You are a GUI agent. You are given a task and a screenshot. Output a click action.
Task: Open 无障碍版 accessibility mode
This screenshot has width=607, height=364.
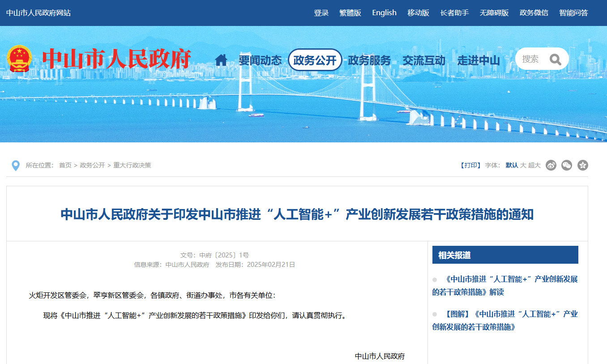click(x=494, y=13)
